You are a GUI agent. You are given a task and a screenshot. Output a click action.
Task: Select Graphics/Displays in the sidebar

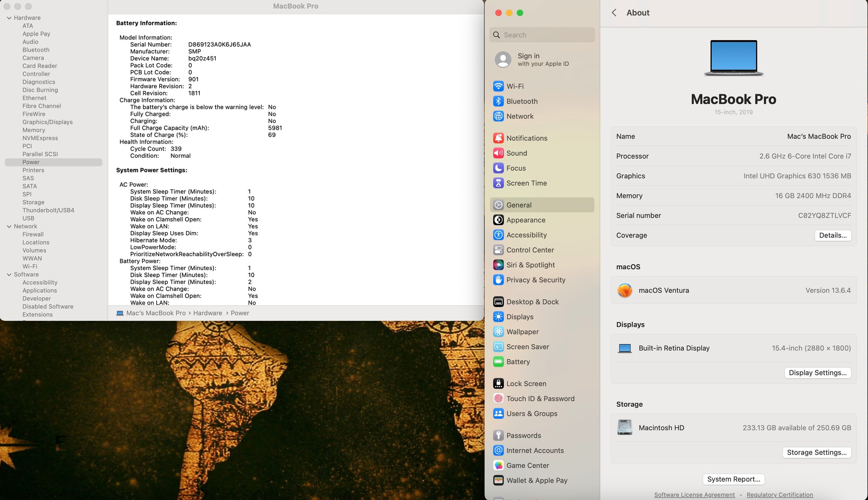tap(47, 122)
